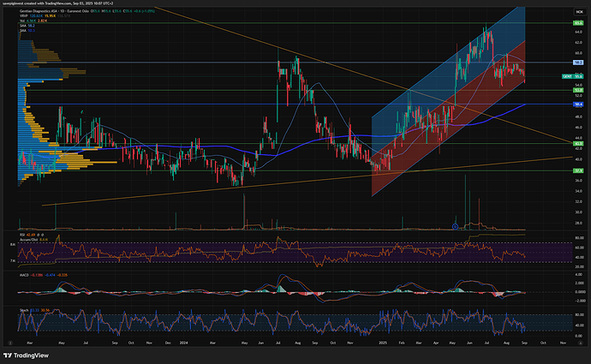
Task: Click the Apr label on time axis
Action: coord(436,343)
